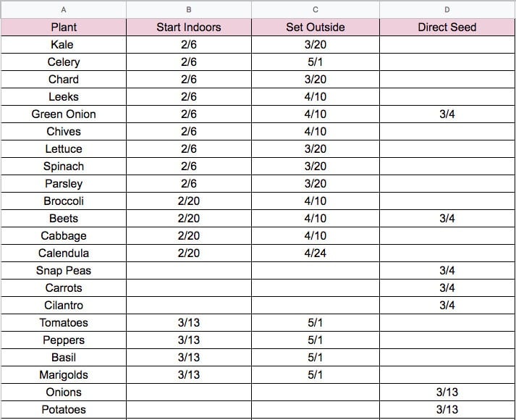Screen dimensions: 516x420
Task: Select Calendula's Set Outside date 4/24
Action: tap(316, 253)
